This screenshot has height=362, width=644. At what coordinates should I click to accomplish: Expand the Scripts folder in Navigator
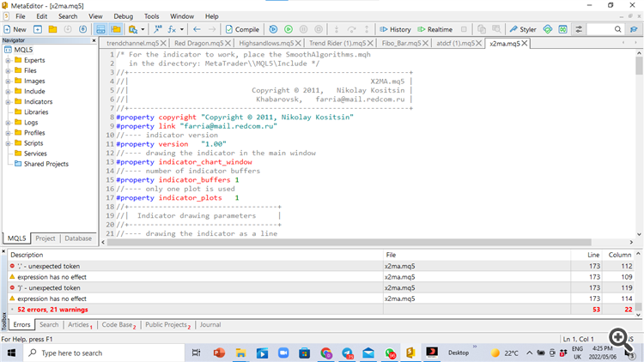pyautogui.click(x=8, y=143)
